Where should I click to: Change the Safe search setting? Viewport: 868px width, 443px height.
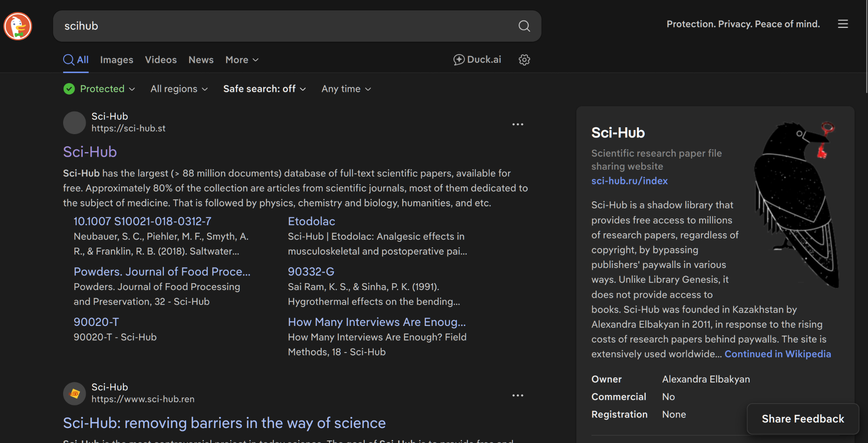point(264,89)
